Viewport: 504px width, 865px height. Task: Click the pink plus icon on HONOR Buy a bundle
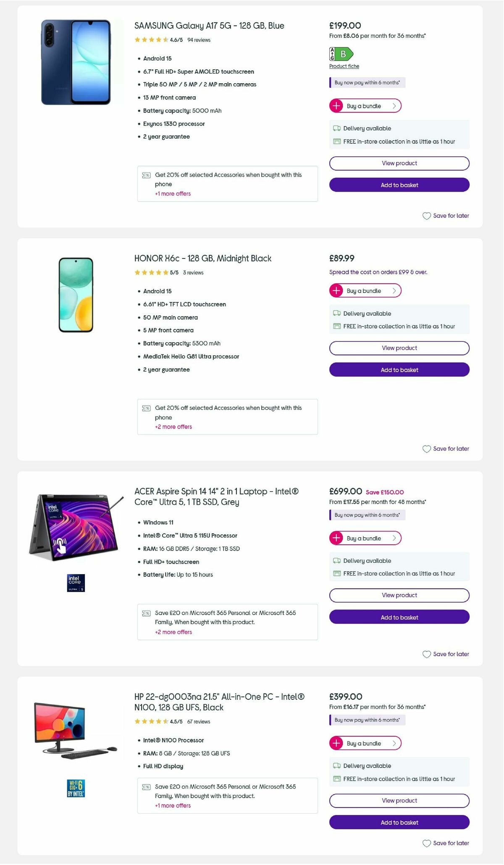(x=336, y=290)
